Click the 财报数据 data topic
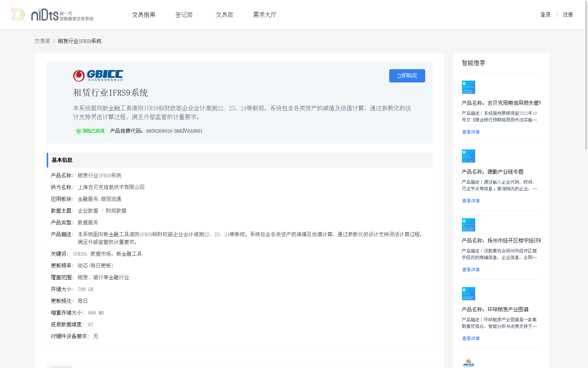Screen dimensions: 588x368 point(116,211)
